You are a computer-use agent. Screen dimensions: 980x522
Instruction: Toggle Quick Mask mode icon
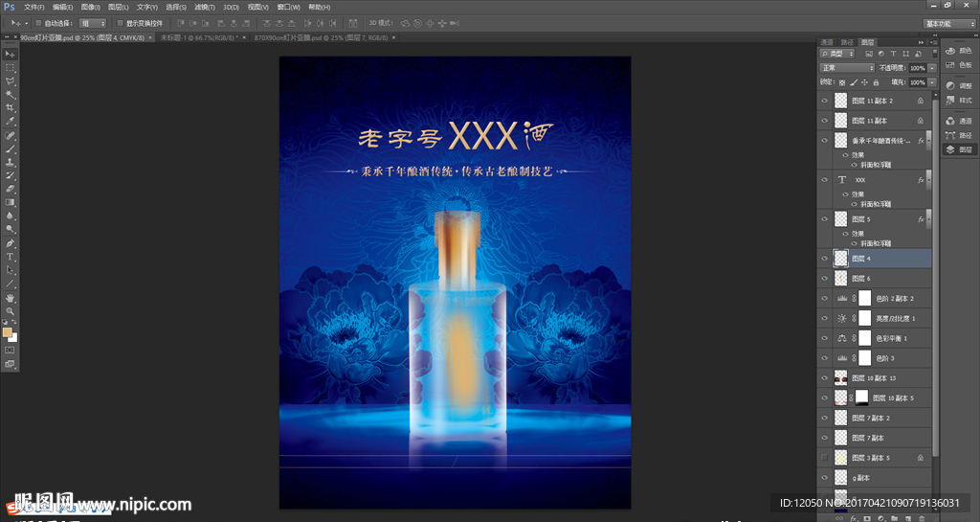click(10, 351)
